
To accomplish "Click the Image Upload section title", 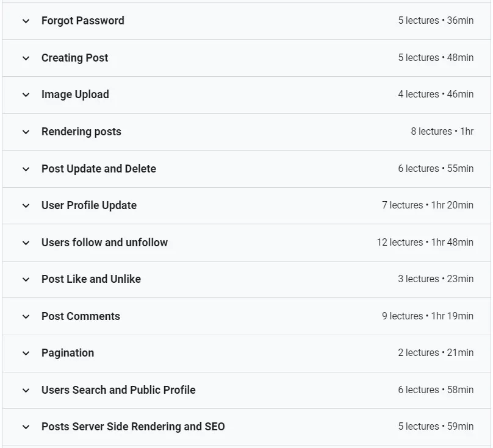I will click(75, 94).
